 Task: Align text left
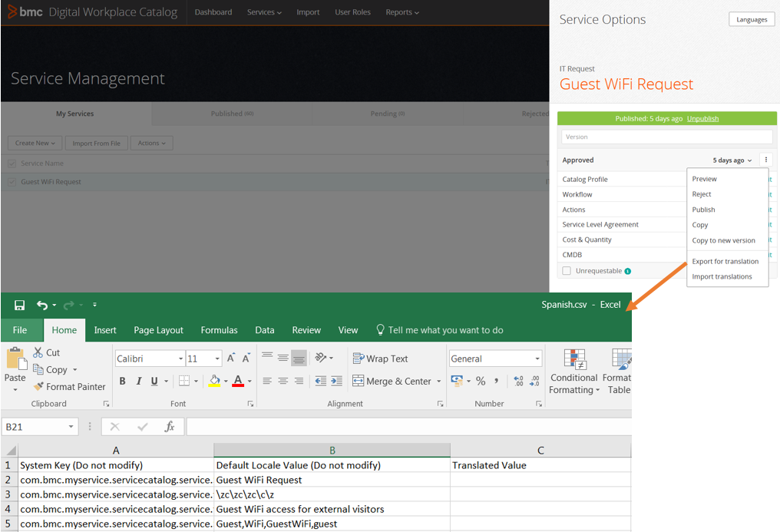point(267,382)
